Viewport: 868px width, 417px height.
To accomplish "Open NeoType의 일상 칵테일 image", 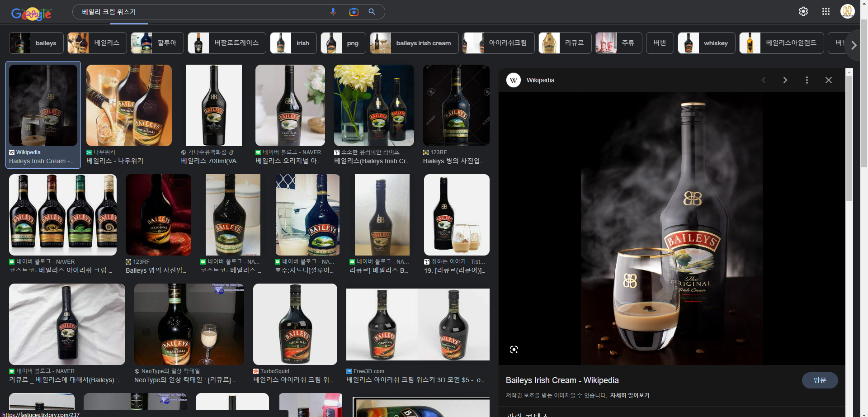I will [189, 324].
